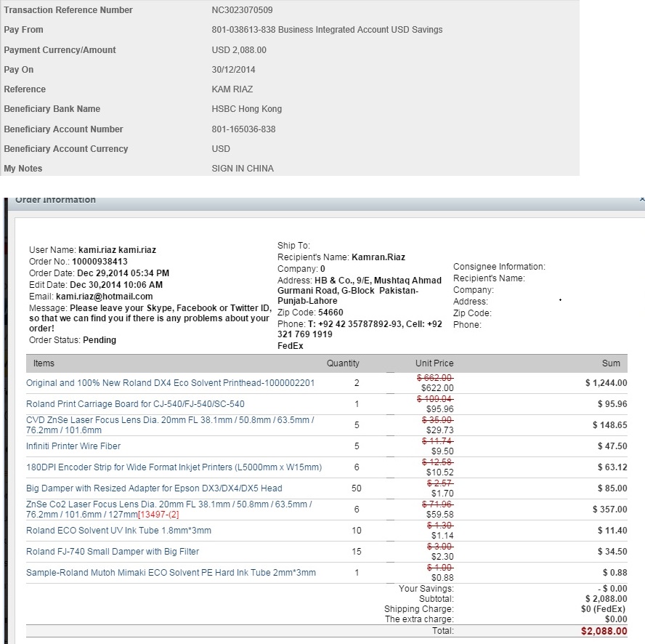Open the Big Damper with Resized Adapter link
Screen dimensions: 645x644
(154, 488)
